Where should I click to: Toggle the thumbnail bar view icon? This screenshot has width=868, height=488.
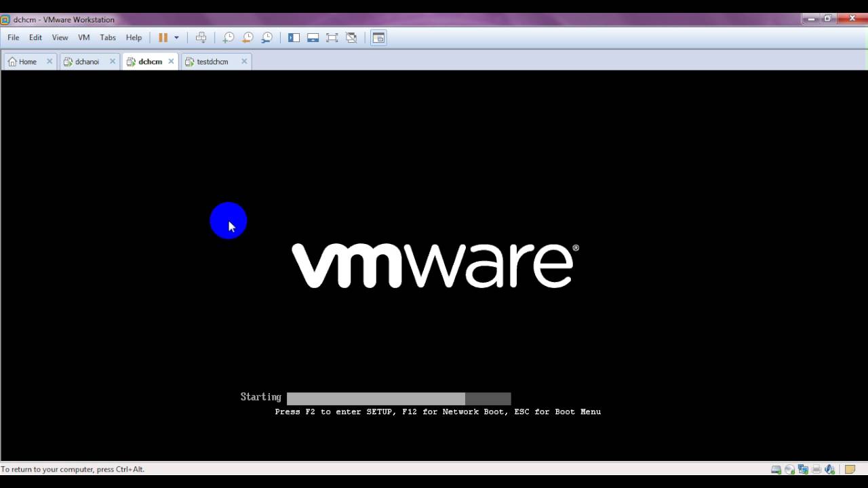313,38
